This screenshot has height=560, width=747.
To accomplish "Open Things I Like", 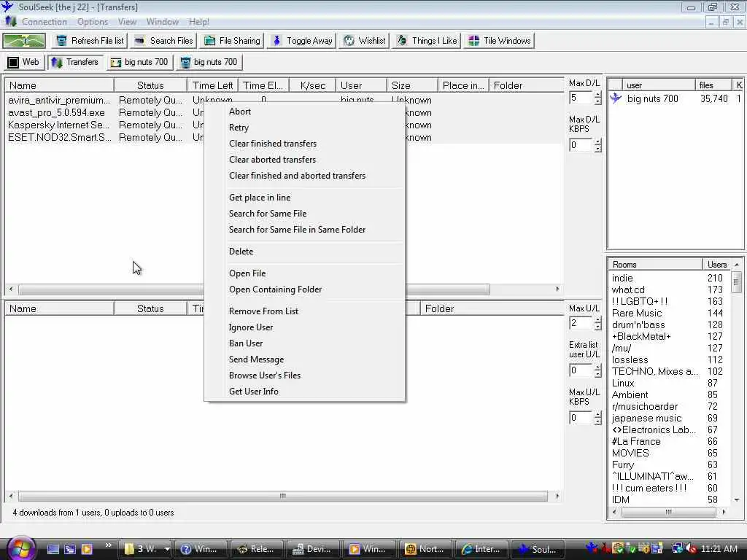I will pos(426,41).
